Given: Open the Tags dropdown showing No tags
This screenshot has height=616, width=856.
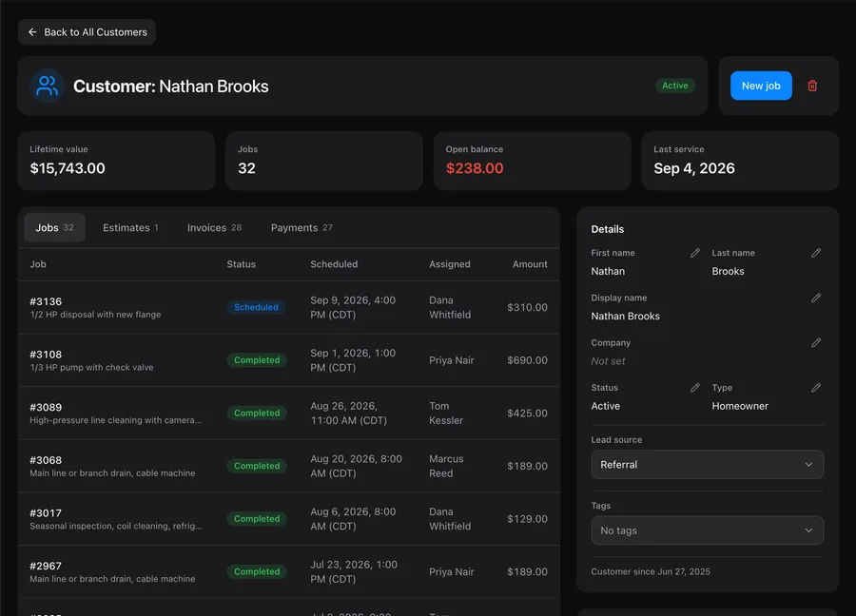Looking at the screenshot, I should 707,530.
